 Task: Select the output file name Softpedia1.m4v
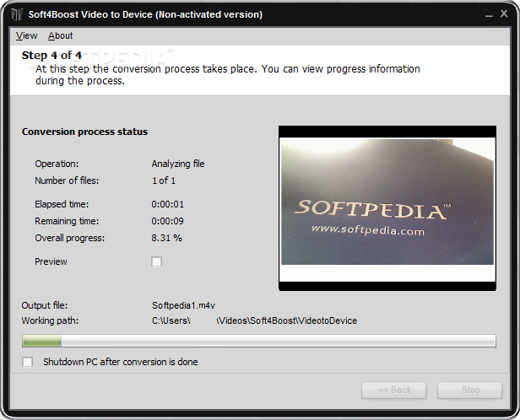coord(184,305)
